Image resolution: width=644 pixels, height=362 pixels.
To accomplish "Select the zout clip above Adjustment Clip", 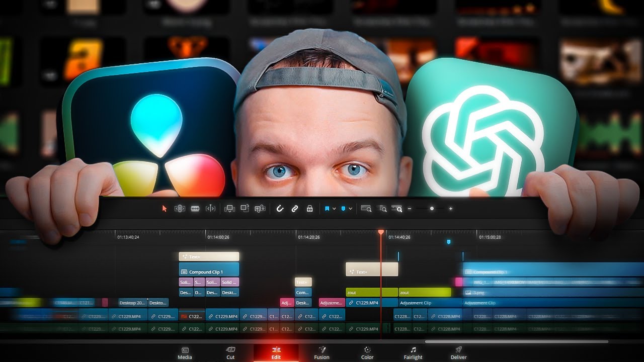I will (x=425, y=292).
